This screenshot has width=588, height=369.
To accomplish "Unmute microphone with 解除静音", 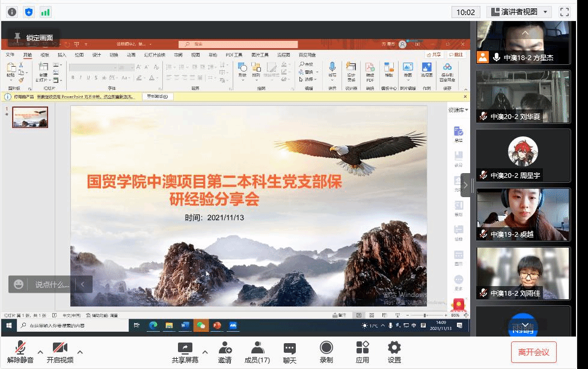I will pos(20,352).
